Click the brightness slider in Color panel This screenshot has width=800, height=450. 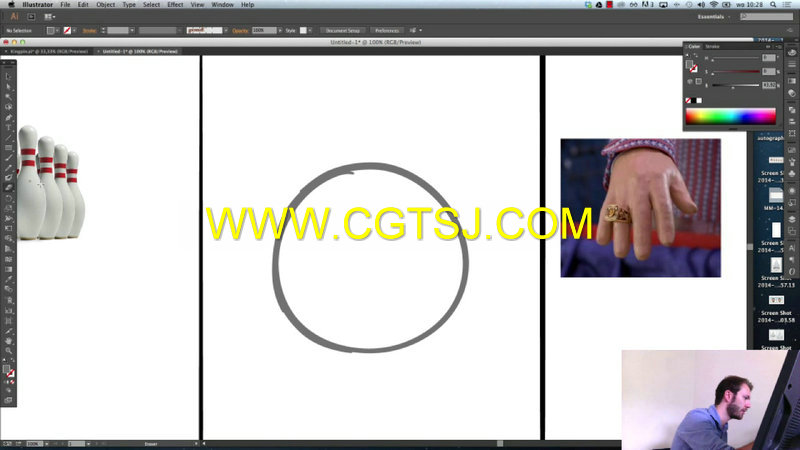click(x=735, y=85)
